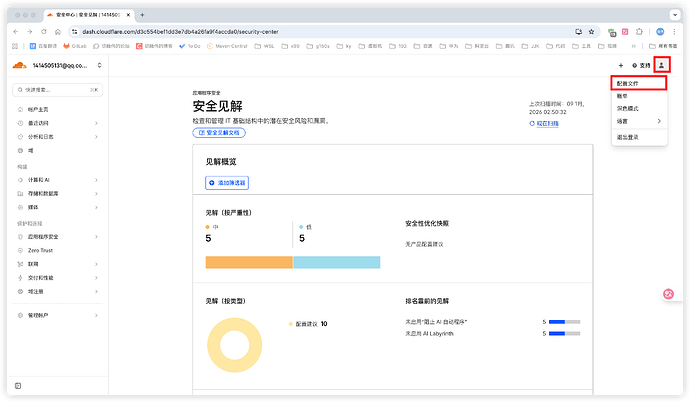
Task: Open the 安全见解文档 link
Action: pyautogui.click(x=219, y=132)
